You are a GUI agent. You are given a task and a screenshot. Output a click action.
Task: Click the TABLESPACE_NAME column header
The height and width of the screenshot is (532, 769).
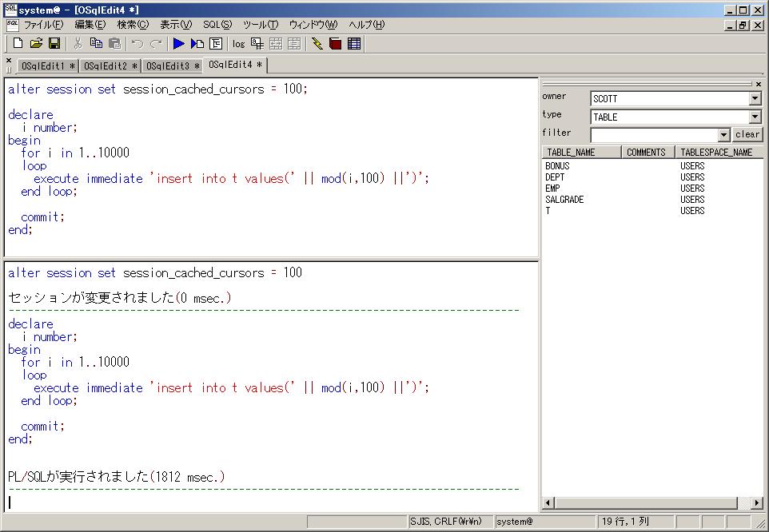click(x=716, y=152)
